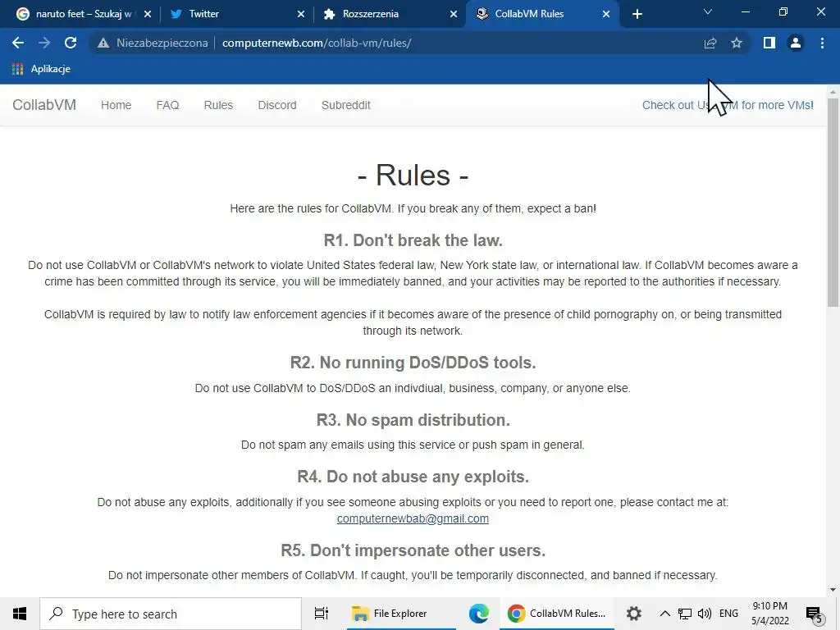Go back to the previous page

18,43
